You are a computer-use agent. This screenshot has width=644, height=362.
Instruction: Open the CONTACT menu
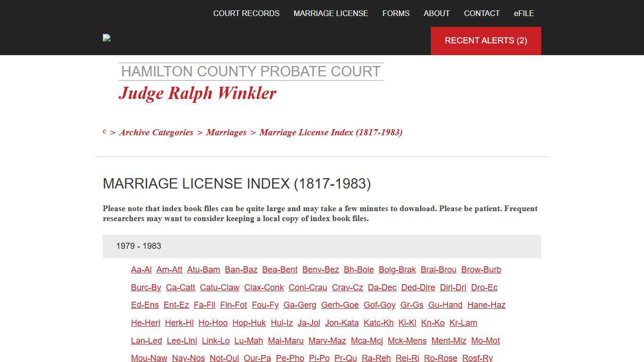point(481,13)
